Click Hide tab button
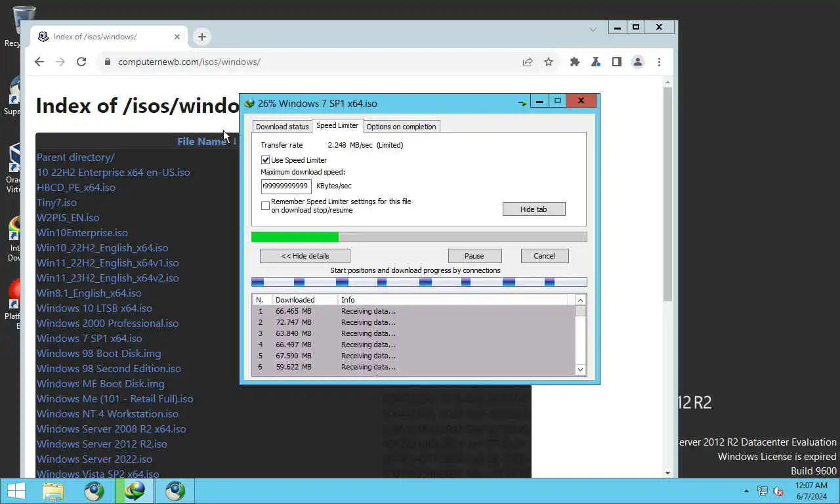840x504 pixels. tap(534, 209)
